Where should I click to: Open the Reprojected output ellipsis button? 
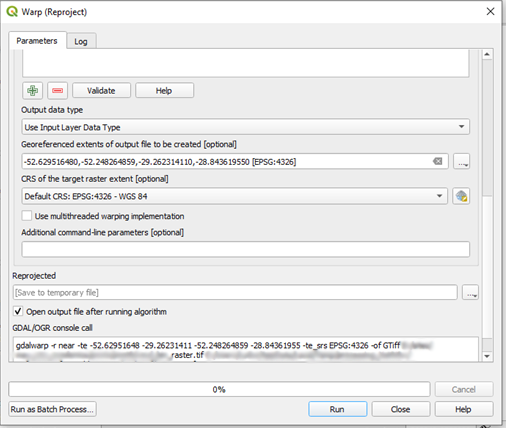coord(470,292)
